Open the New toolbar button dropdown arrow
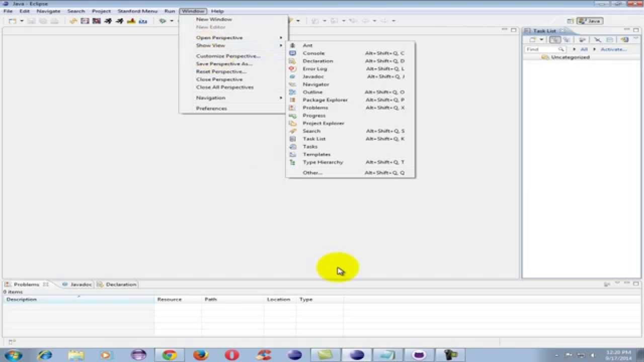The height and width of the screenshot is (362, 644). point(22,21)
